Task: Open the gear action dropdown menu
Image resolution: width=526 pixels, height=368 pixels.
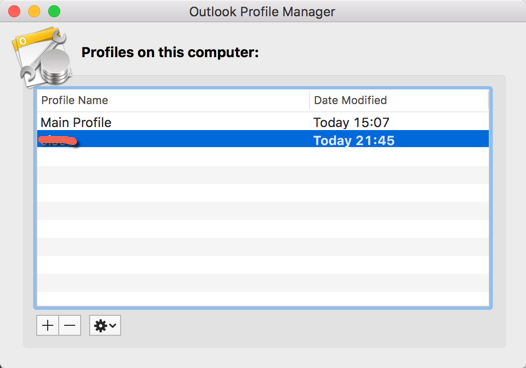Action: click(105, 325)
